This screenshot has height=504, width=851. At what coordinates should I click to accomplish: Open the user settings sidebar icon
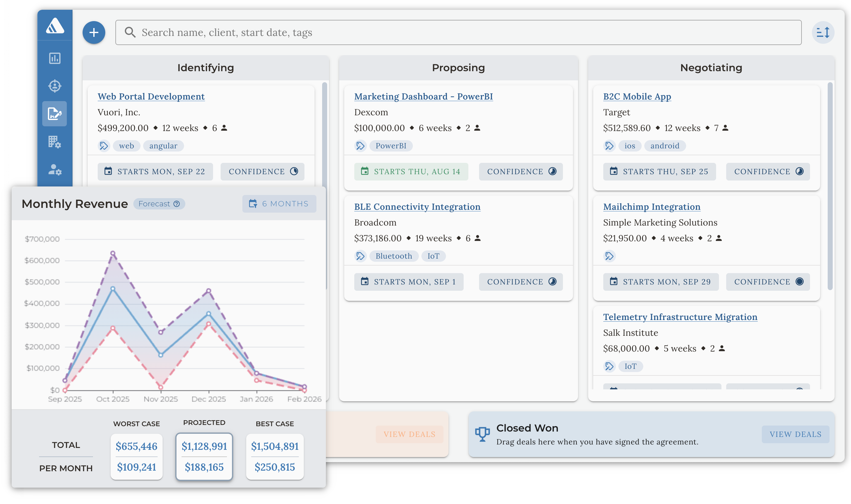click(55, 169)
